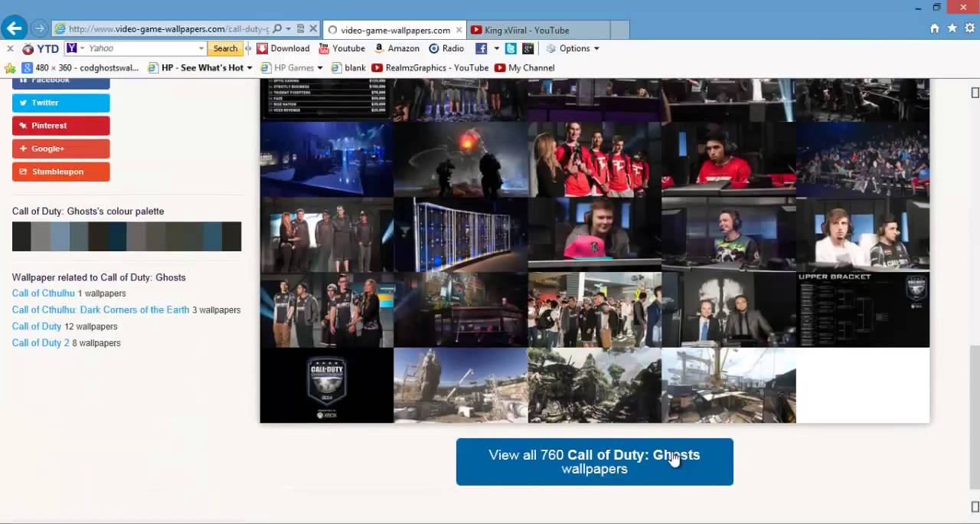Click the YTD toolbar logo
The image size is (980, 524).
coord(41,48)
